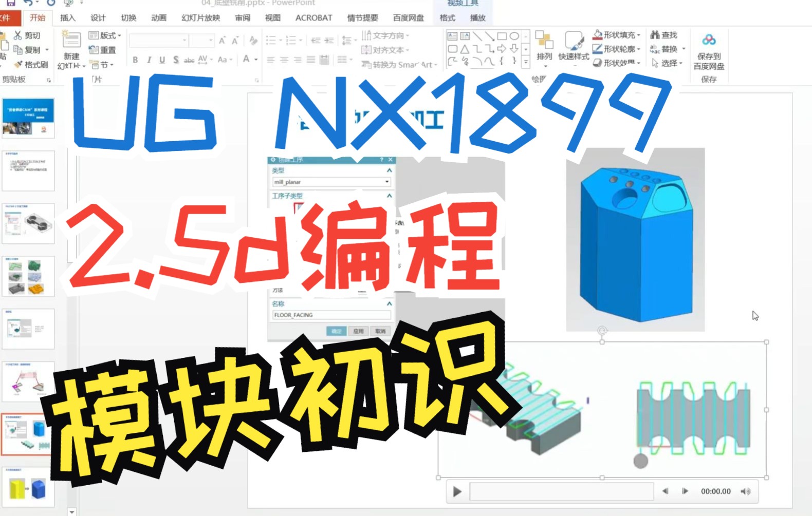Open the Design (设计) ribbon tab
This screenshot has height=516, width=812.
[x=98, y=17]
